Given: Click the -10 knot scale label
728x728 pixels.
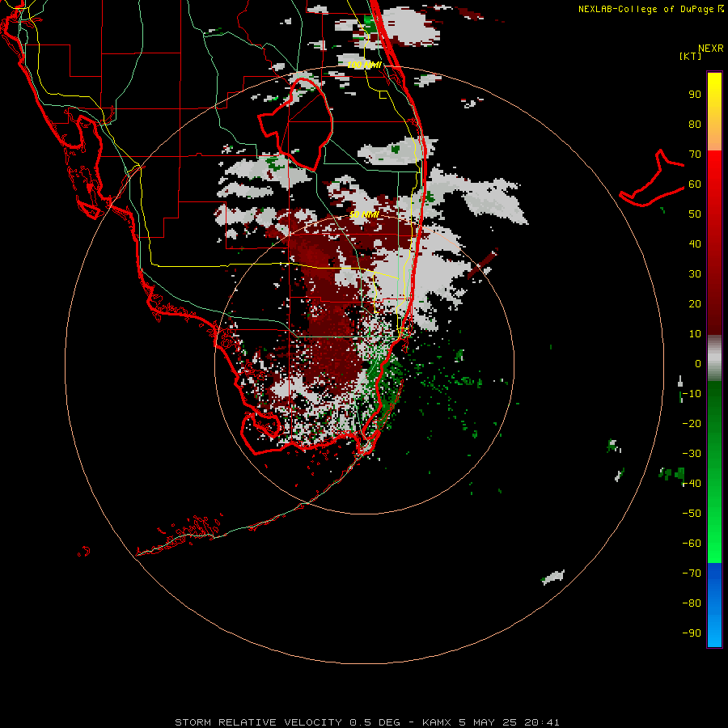Looking at the screenshot, I should coord(692,394).
